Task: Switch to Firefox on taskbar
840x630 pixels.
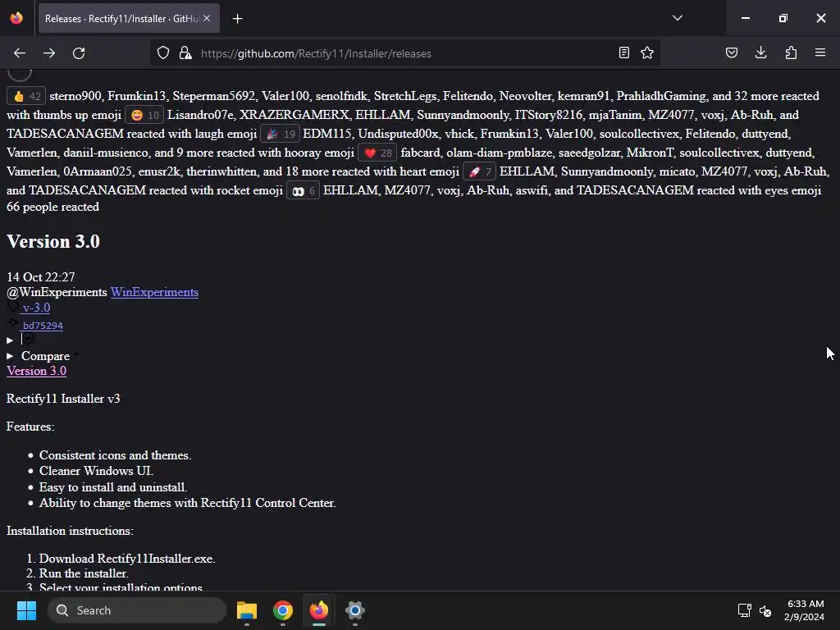Action: click(319, 610)
